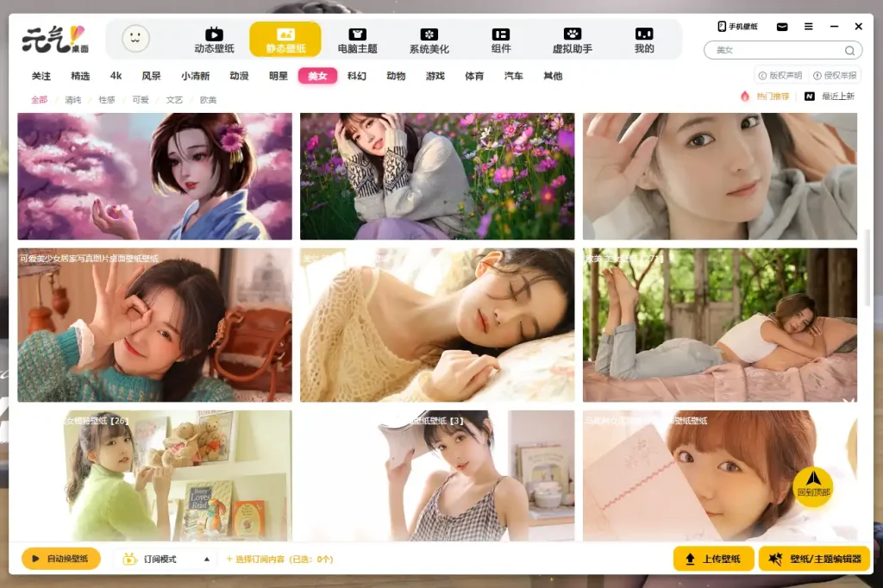
Task: Click the 上传壁纸 upload button
Action: 713,559
